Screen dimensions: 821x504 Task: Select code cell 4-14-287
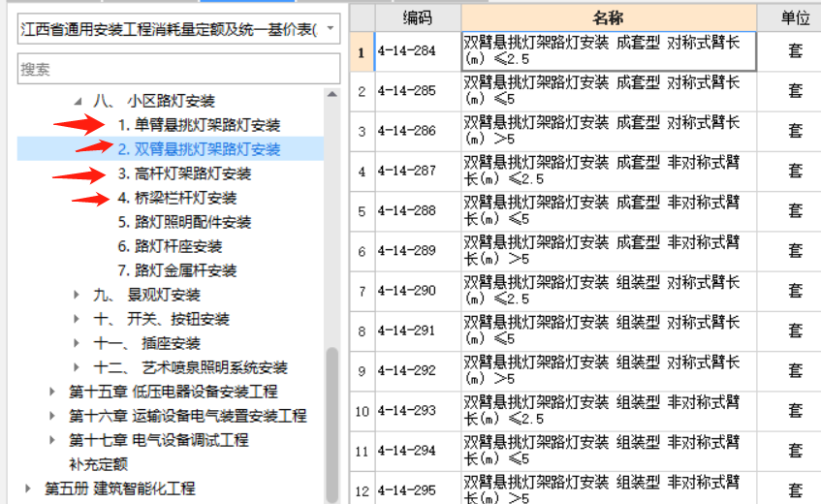point(418,171)
